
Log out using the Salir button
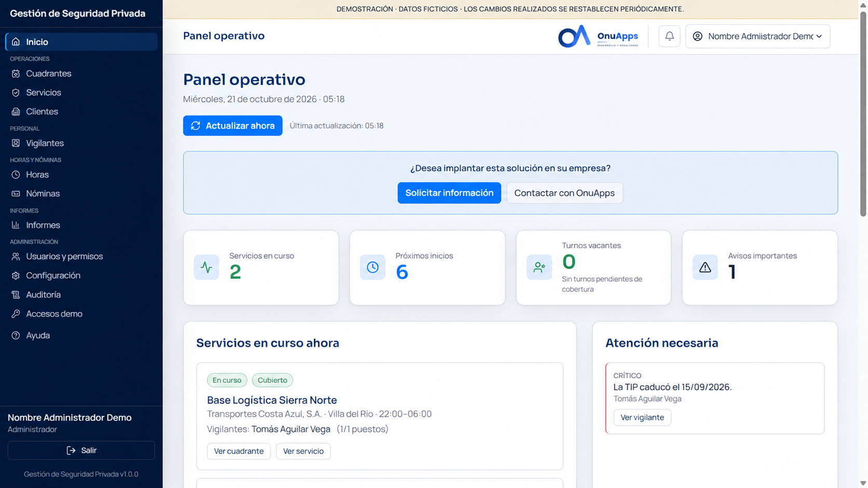82,451
